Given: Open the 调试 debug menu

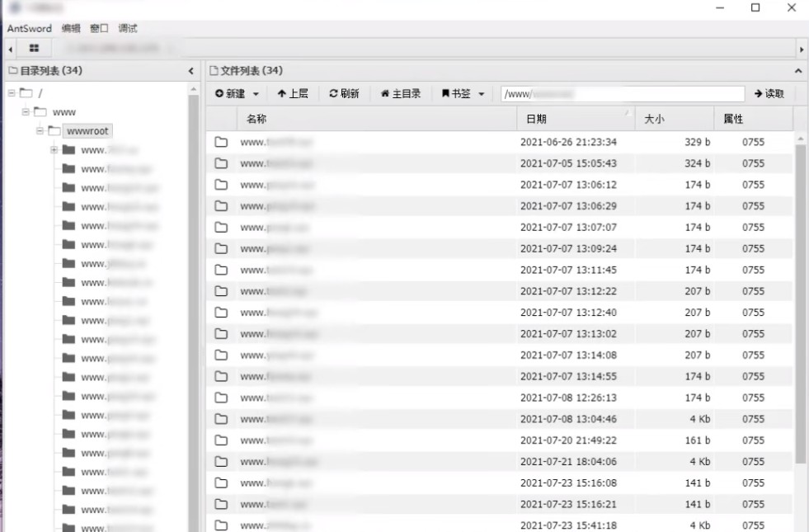Looking at the screenshot, I should pos(128,27).
